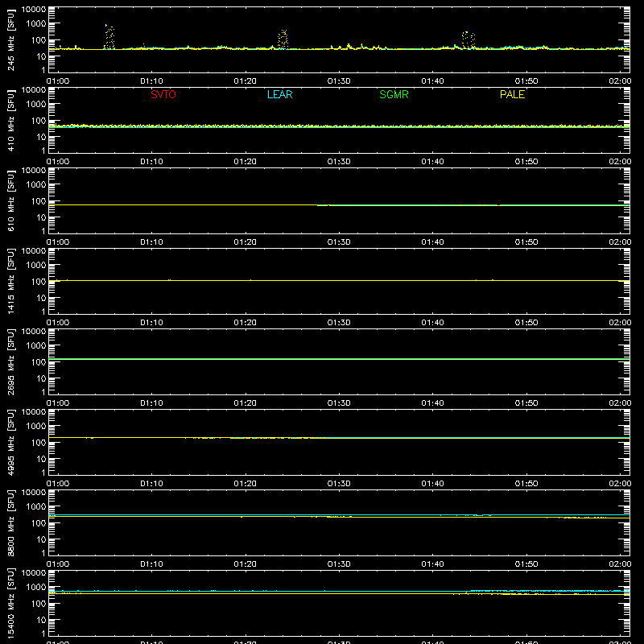Click 01:30 time label under 245 MHz panel
644x644 pixels.
[x=339, y=81]
